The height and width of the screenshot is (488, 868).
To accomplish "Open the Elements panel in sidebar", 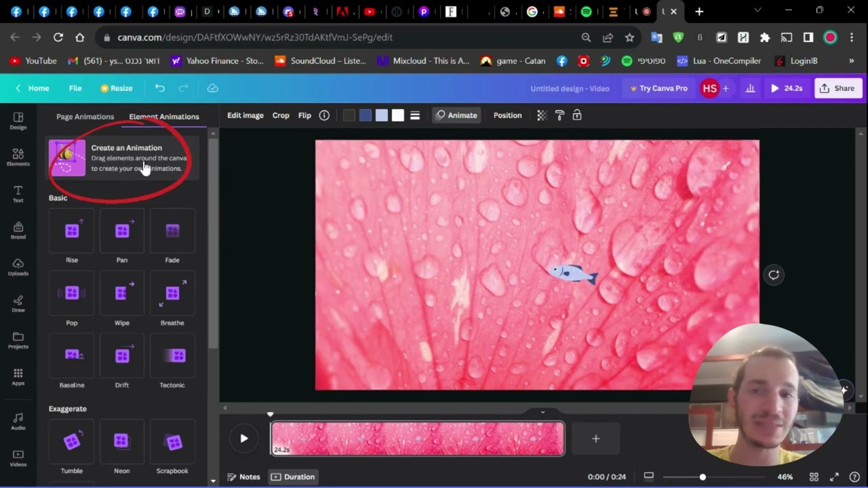I will 18,157.
